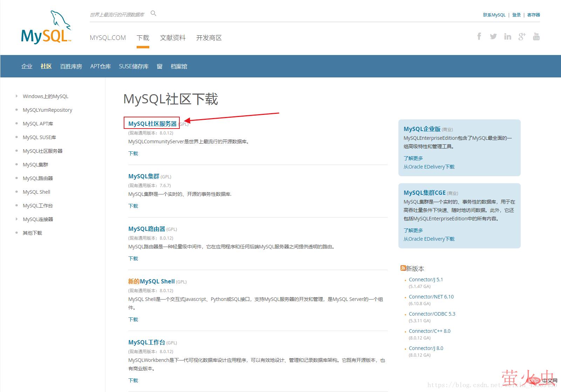Open the LinkedIn social icon
This screenshot has height=392, width=561.
[507, 36]
